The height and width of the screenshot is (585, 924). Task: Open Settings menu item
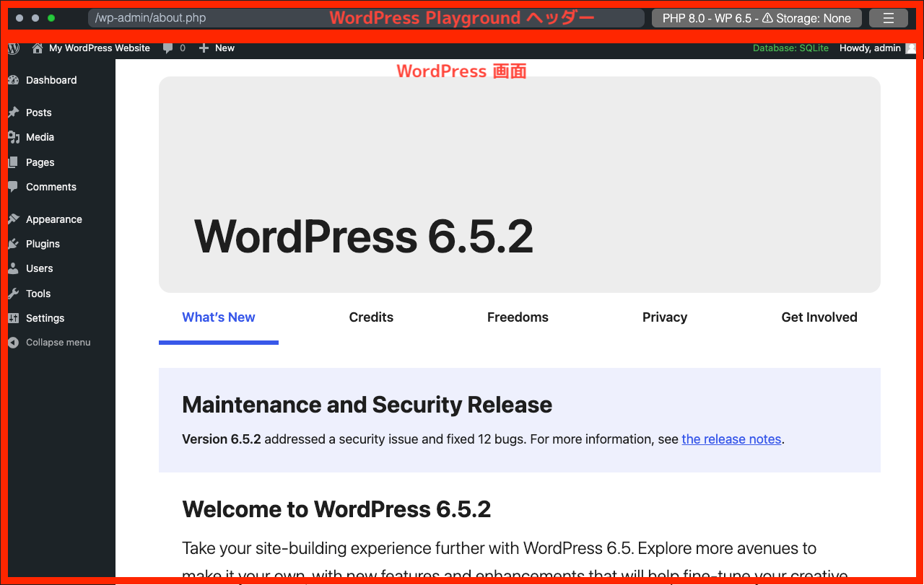point(45,318)
